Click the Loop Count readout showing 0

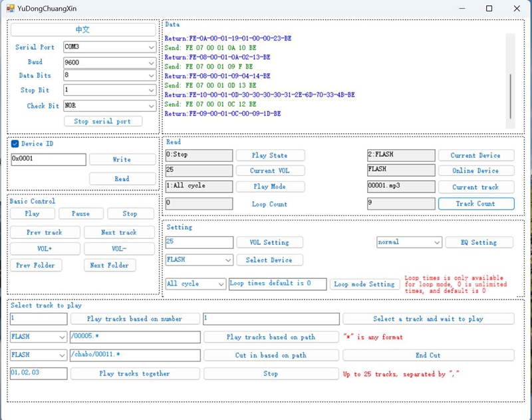pos(199,204)
